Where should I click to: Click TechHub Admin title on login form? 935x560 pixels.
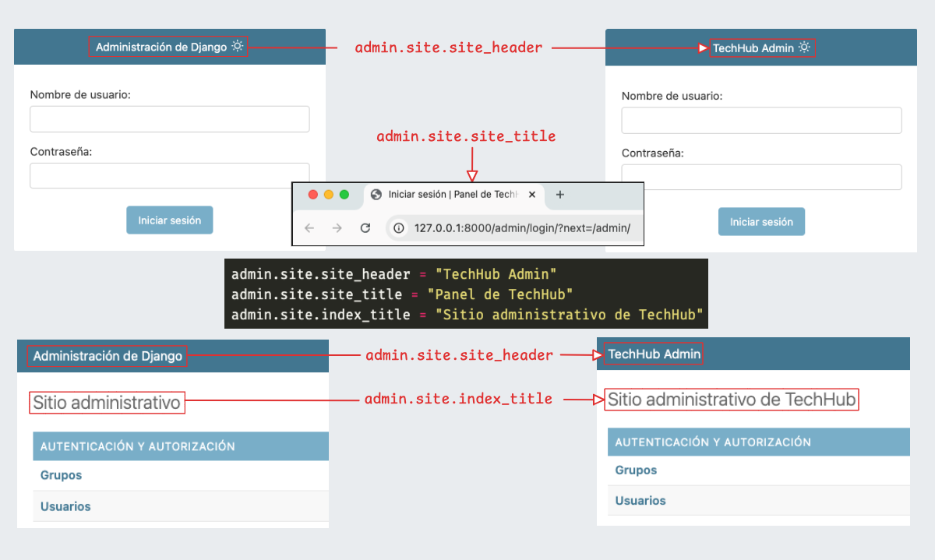pos(753,48)
